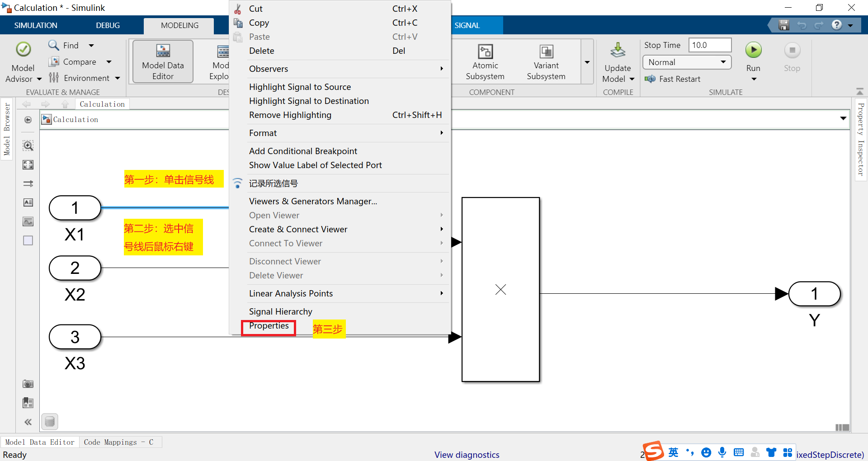Open the Model Data Editor bottom tab
Viewport: 868px width, 461px height.
[x=40, y=442]
